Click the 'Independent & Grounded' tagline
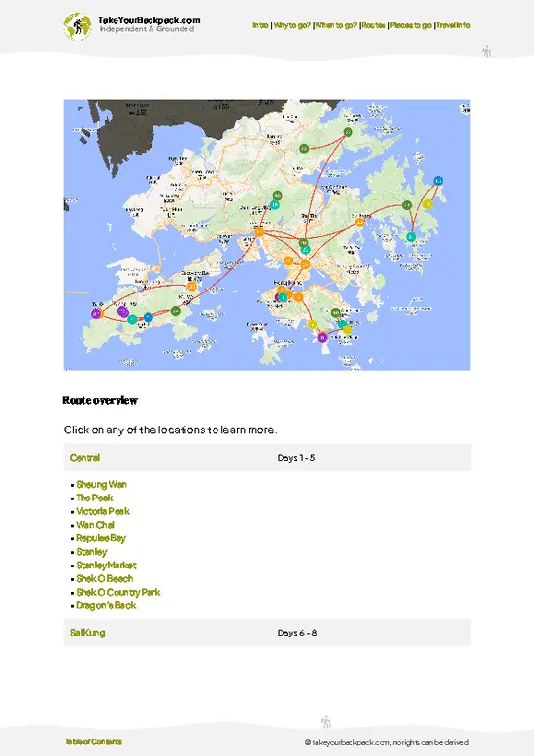The image size is (534, 756). (x=147, y=29)
